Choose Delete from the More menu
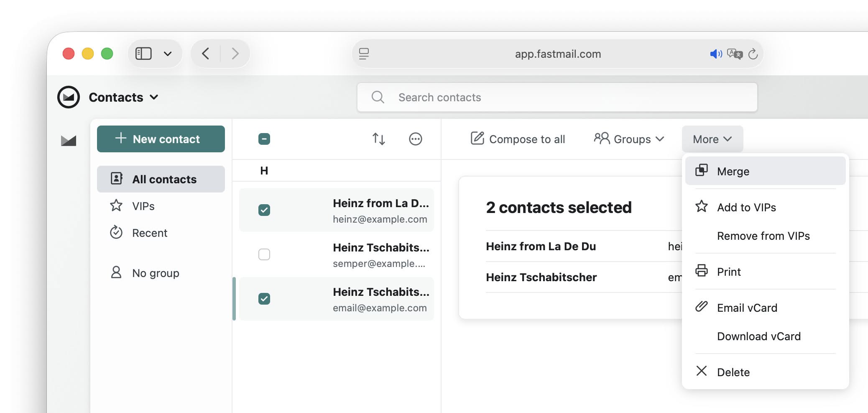 765,372
